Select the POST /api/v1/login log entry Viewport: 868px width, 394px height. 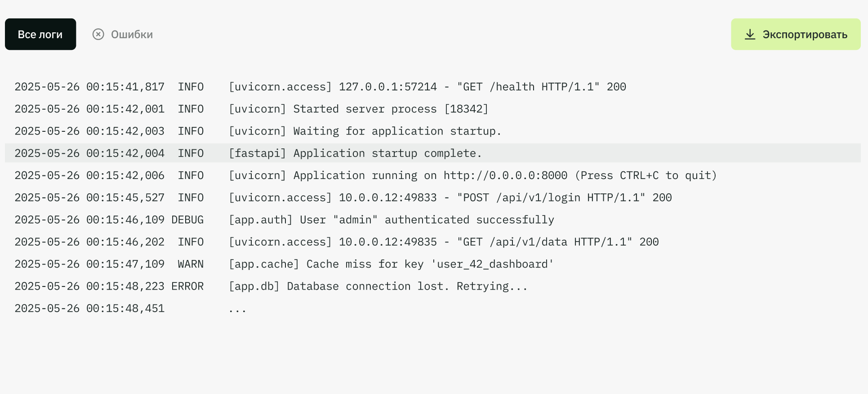coord(433,197)
